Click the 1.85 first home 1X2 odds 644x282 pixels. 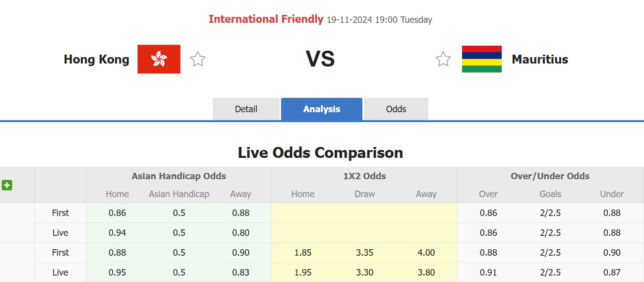[303, 253]
